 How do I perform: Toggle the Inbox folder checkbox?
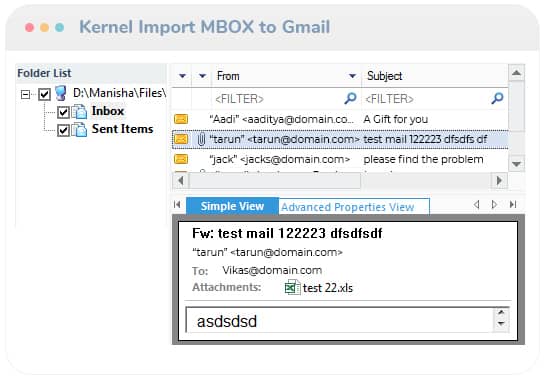pos(63,112)
